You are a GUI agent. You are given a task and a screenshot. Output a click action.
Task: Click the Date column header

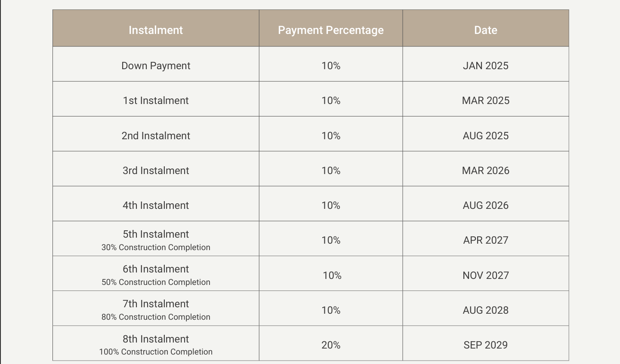pos(485,30)
